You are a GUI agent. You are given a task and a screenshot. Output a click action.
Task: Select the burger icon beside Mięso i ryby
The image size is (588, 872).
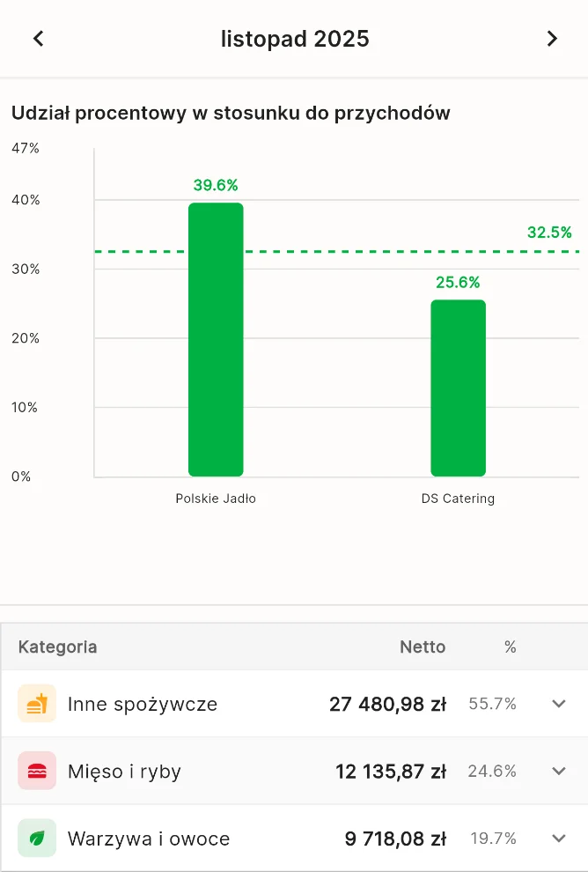(36, 771)
